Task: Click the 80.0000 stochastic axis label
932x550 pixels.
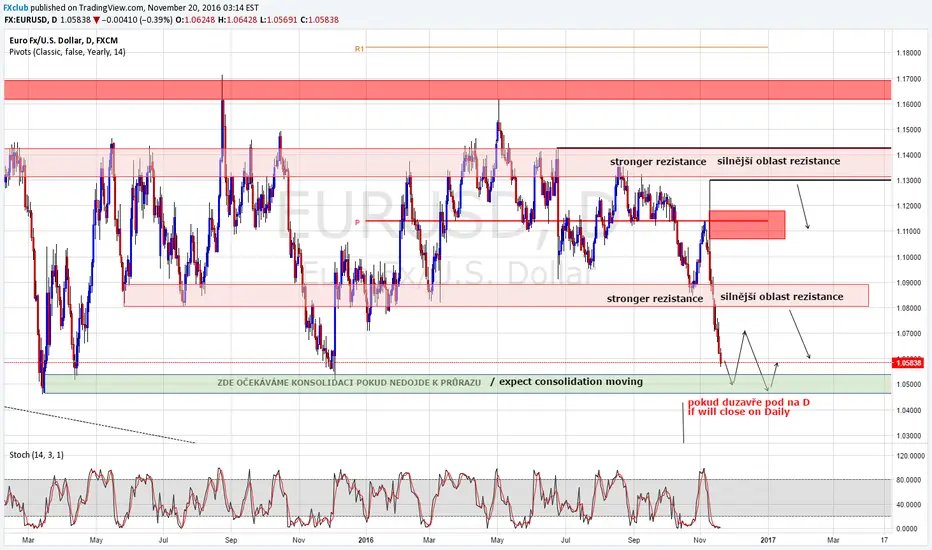Action: (x=910, y=480)
